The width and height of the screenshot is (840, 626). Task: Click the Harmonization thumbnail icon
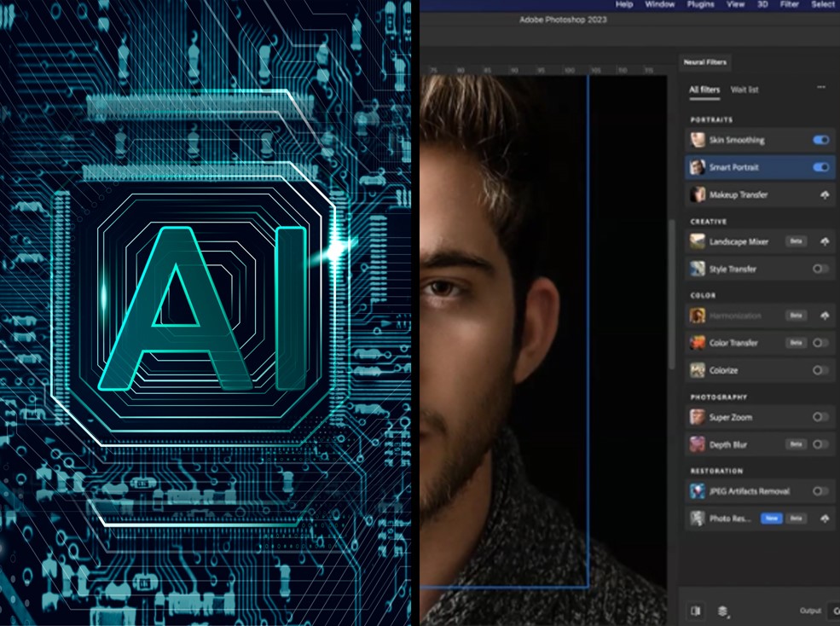pyautogui.click(x=698, y=316)
